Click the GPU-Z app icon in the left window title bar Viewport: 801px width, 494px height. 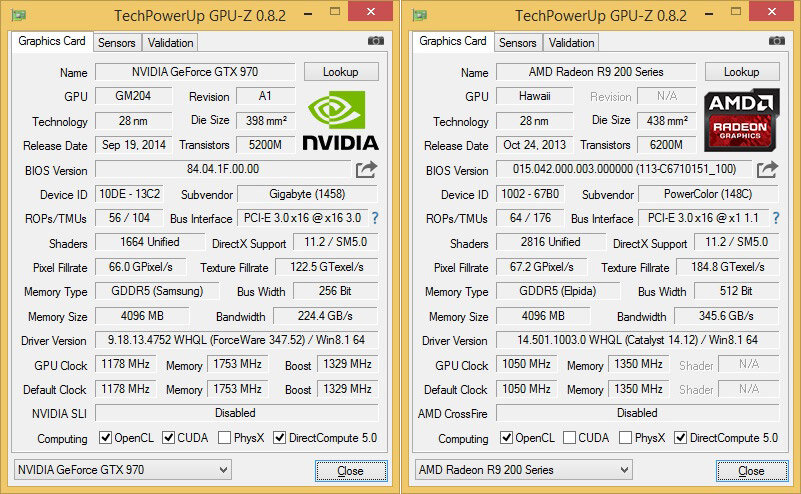click(x=19, y=15)
